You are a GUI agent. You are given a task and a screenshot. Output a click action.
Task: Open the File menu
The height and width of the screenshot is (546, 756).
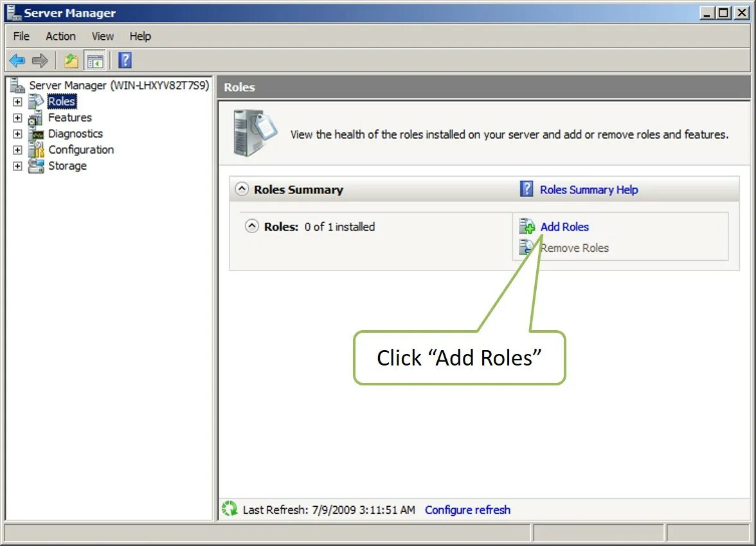[21, 36]
